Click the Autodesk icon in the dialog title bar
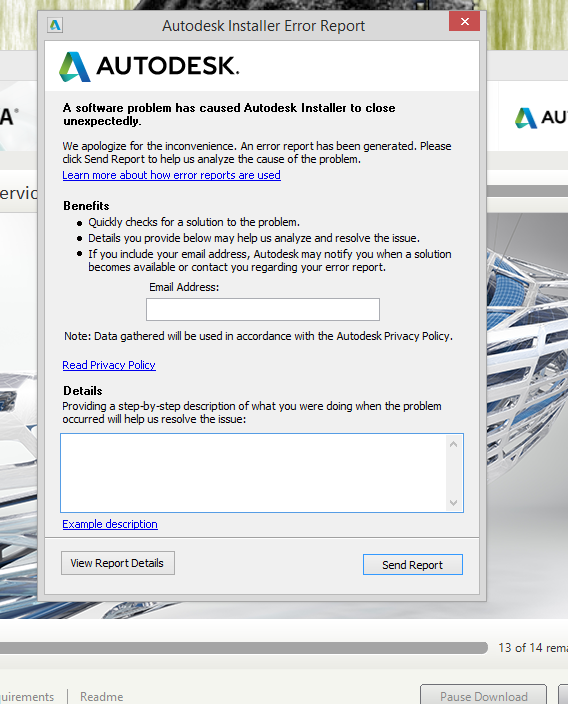 pos(55,25)
